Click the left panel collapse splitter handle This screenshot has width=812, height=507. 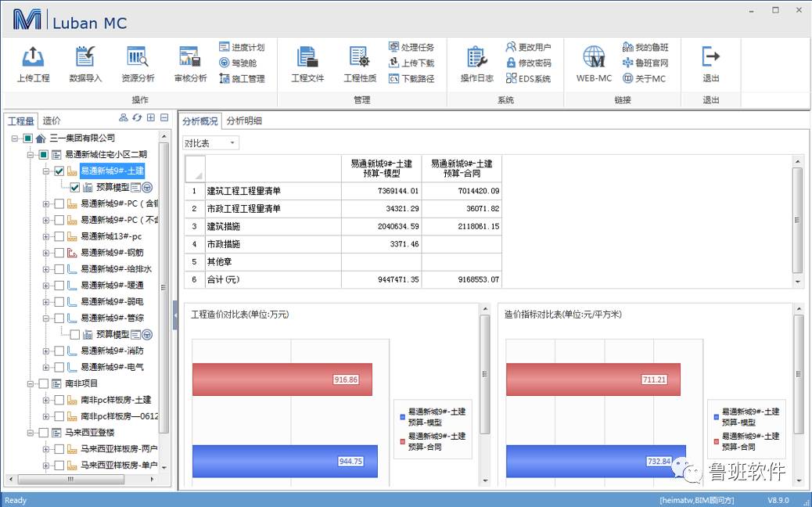click(175, 315)
